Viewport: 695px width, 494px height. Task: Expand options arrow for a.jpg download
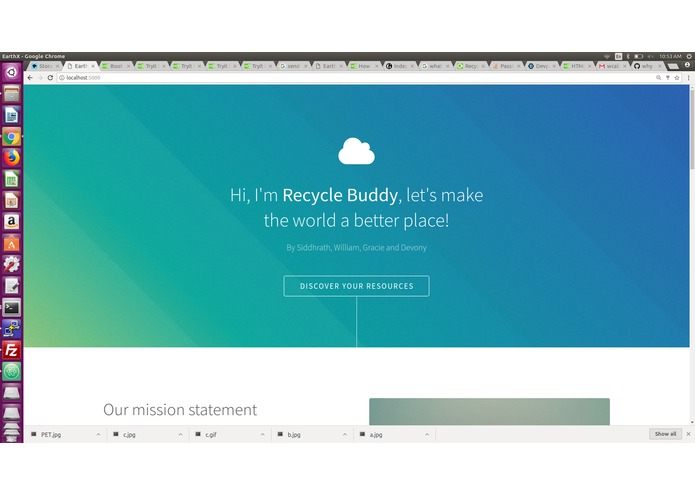pyautogui.click(x=427, y=435)
